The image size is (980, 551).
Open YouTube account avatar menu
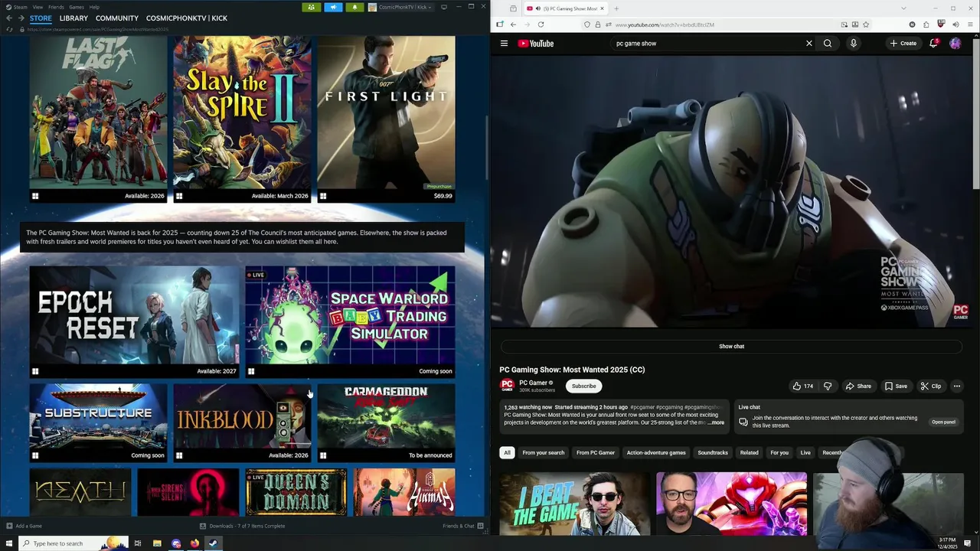coord(955,44)
